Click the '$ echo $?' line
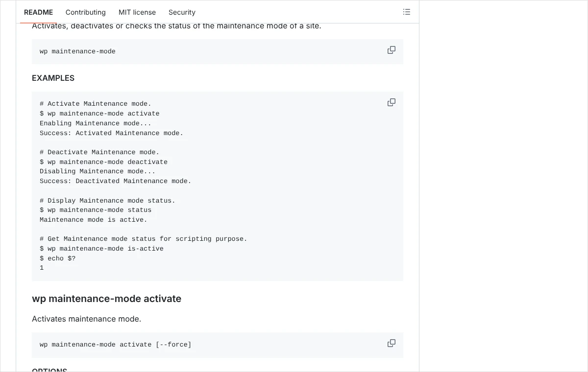This screenshot has height=372, width=588. point(57,258)
